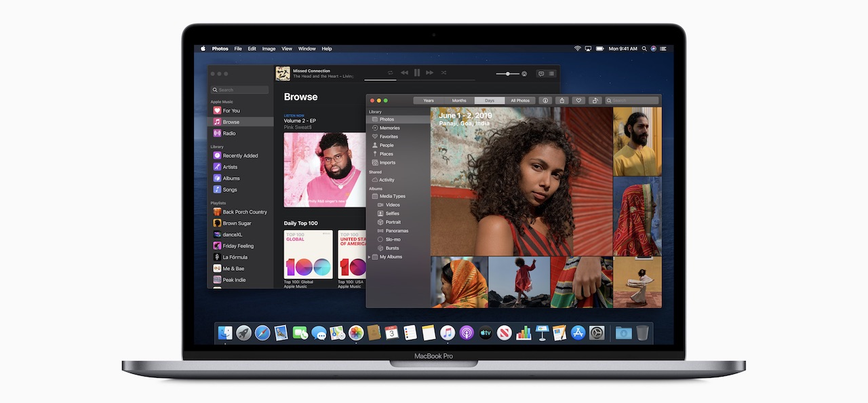Open Imports in Photos sidebar
Viewport: 868px width, 403px height.
398,163
